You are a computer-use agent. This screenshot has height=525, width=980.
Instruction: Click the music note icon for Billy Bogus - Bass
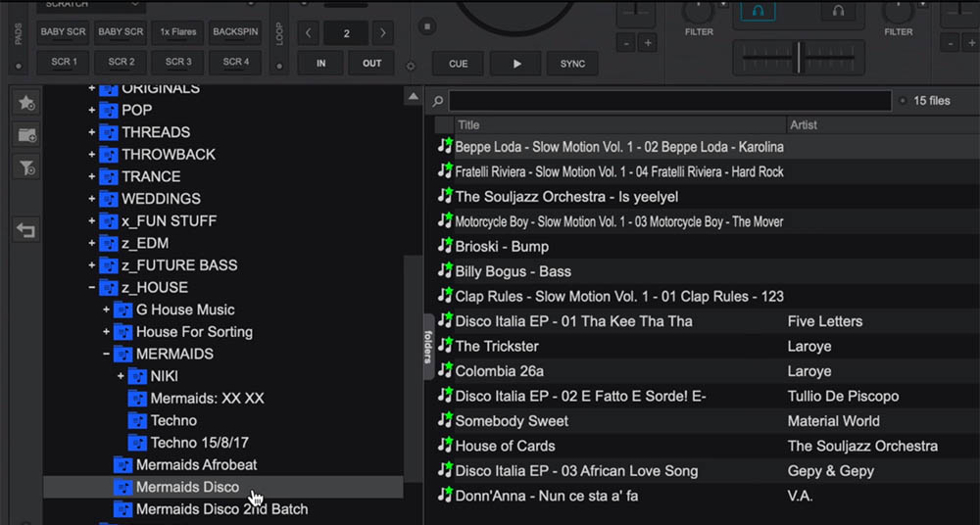(445, 270)
